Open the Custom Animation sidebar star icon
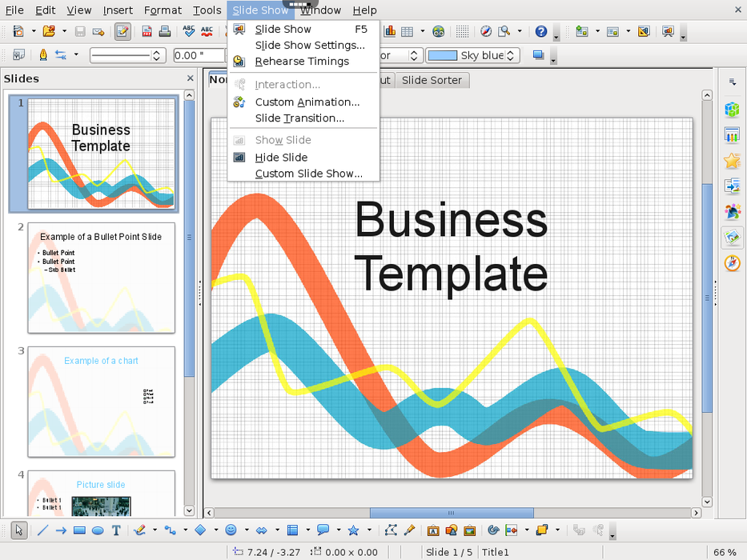 [x=732, y=161]
